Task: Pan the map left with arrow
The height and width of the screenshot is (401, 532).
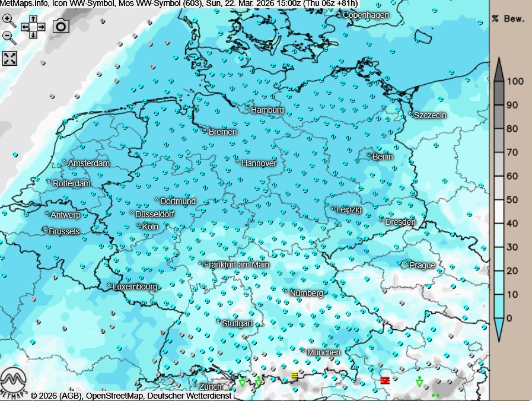Action: (25, 27)
